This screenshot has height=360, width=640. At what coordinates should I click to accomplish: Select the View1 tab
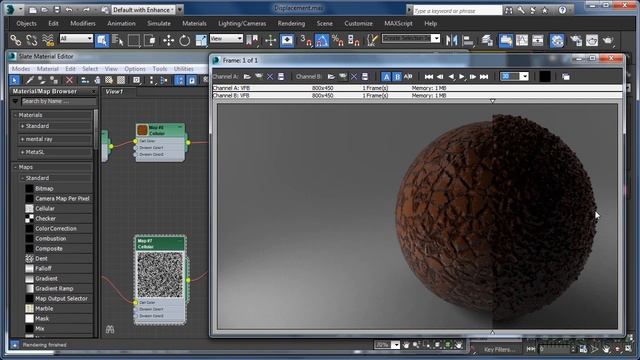(x=114, y=92)
